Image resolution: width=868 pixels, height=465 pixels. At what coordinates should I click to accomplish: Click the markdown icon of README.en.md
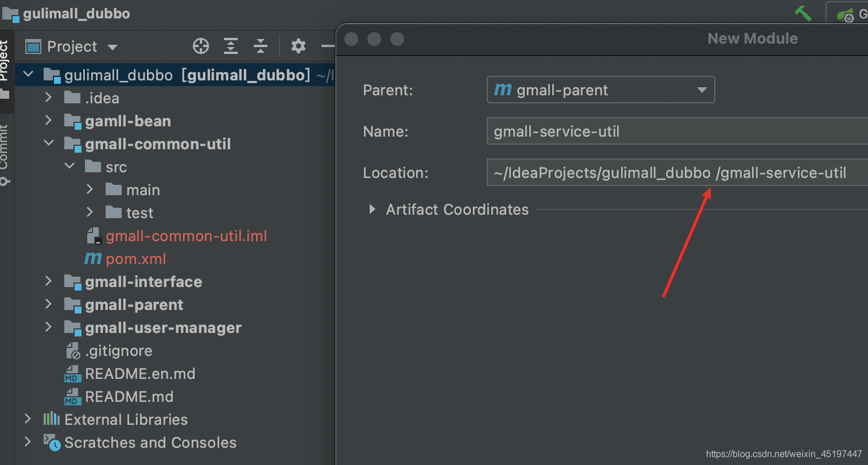pos(72,374)
